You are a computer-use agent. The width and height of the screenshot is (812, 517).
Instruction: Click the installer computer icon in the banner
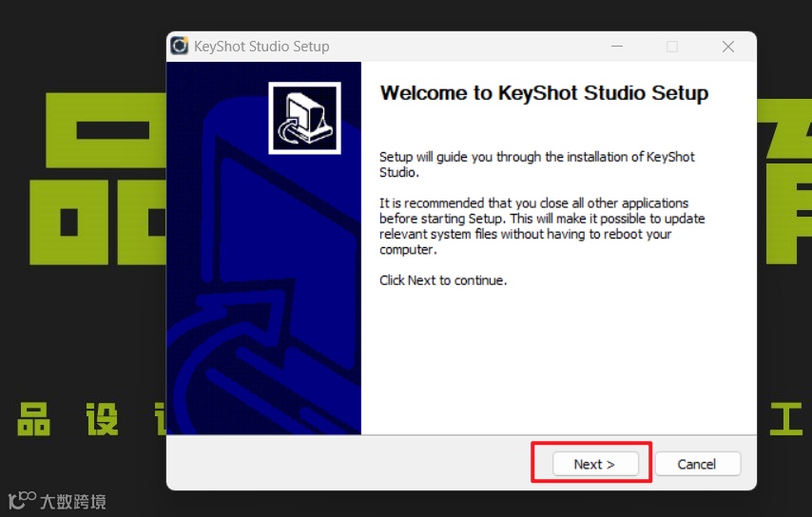304,118
